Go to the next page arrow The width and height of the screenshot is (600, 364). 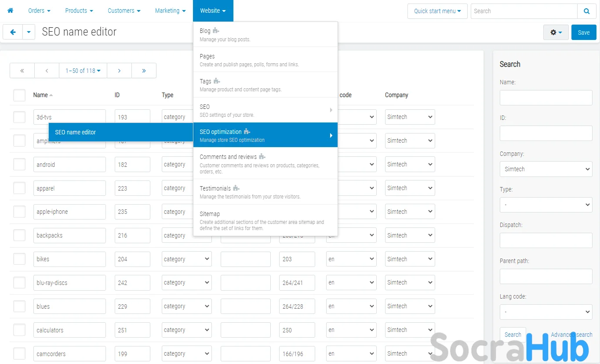click(119, 71)
